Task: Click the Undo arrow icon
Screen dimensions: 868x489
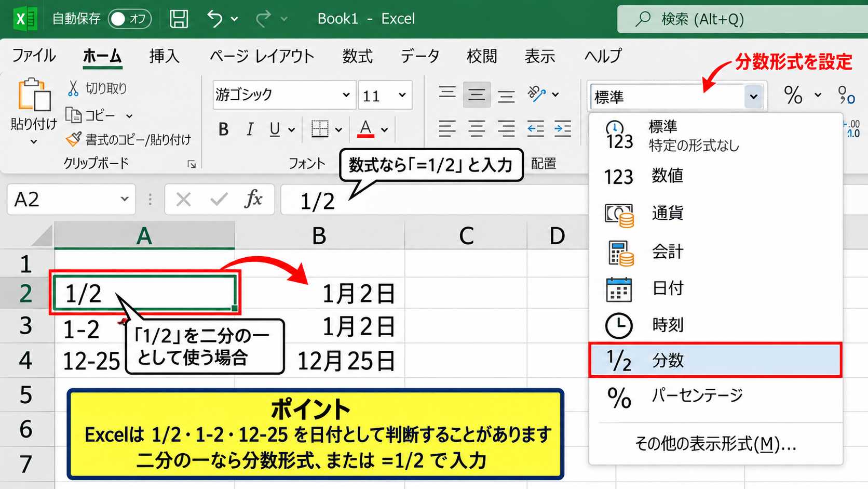Action: click(215, 19)
